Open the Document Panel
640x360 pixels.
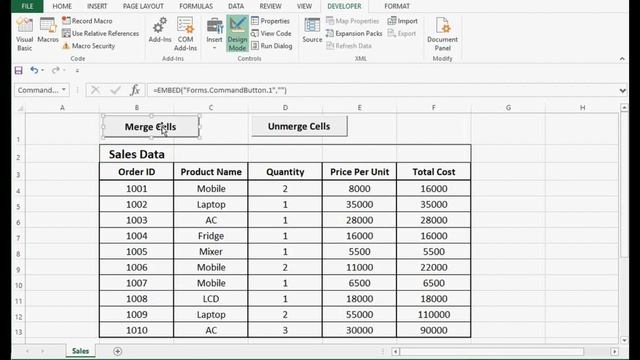point(442,34)
